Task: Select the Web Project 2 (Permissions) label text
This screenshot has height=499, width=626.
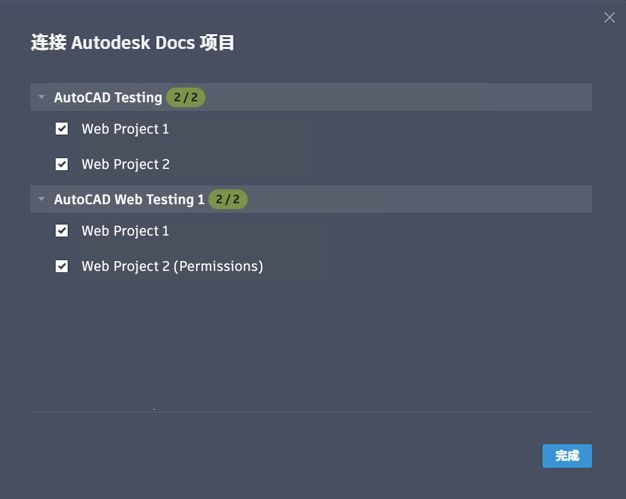Action: 172,266
